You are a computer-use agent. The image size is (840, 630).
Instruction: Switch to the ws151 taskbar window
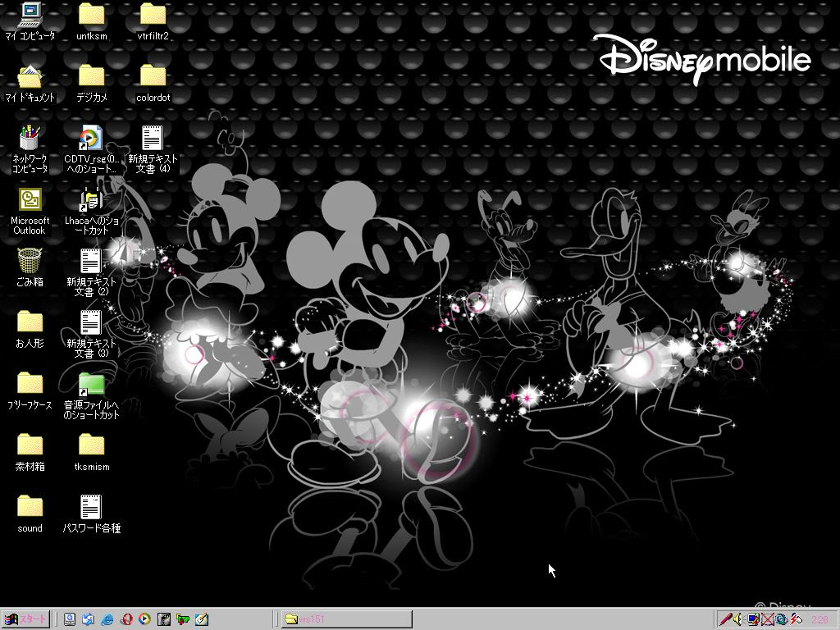click(347, 619)
